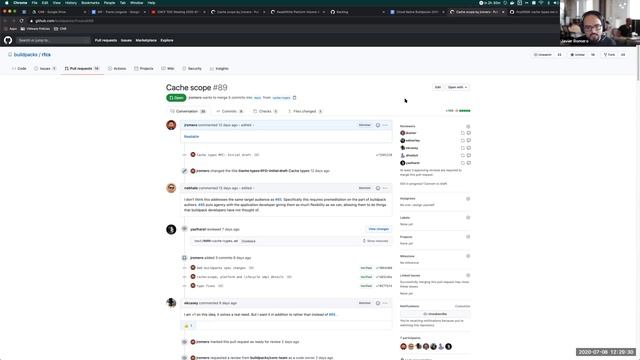
Task: Switch to the Actions repository tab
Action: coord(117,69)
